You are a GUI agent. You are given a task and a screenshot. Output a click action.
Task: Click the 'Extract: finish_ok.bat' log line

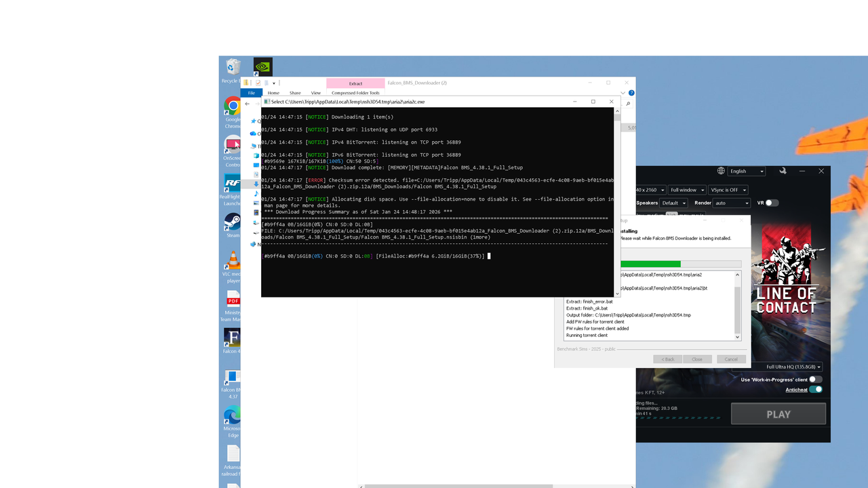(587, 308)
